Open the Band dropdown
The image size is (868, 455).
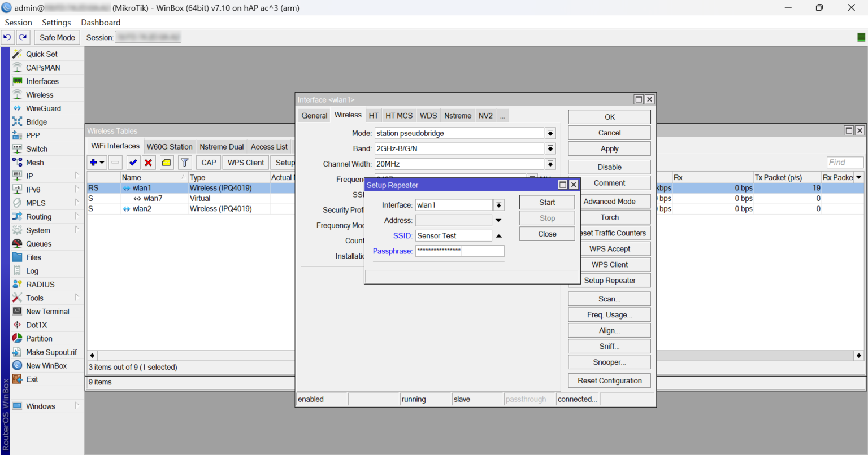click(x=550, y=148)
